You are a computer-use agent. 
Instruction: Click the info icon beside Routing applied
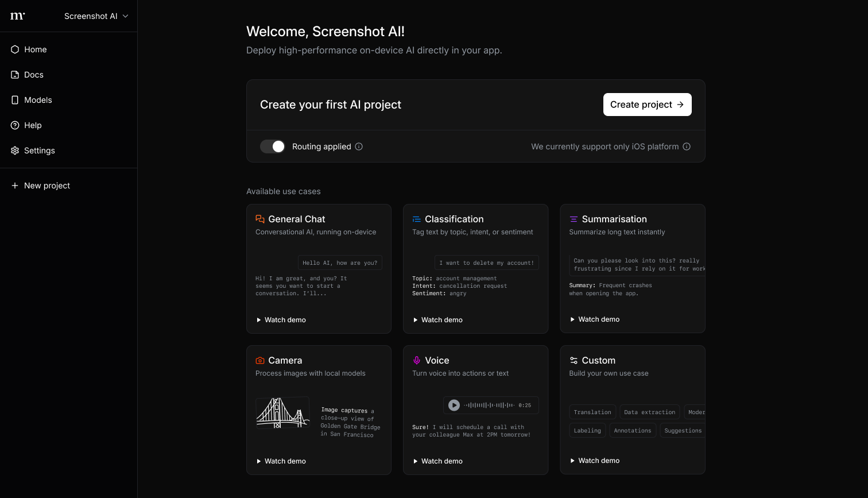click(x=359, y=146)
